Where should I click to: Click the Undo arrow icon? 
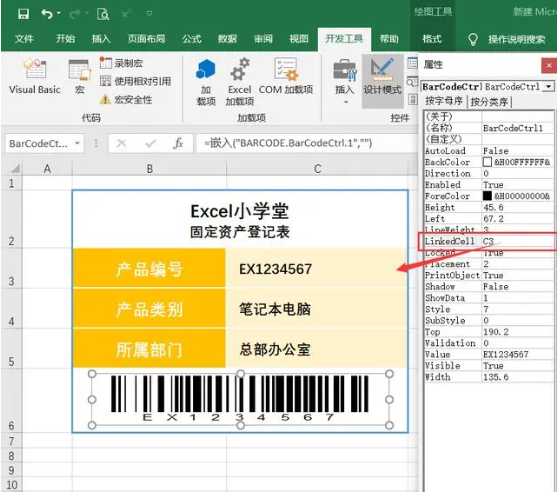tap(47, 14)
